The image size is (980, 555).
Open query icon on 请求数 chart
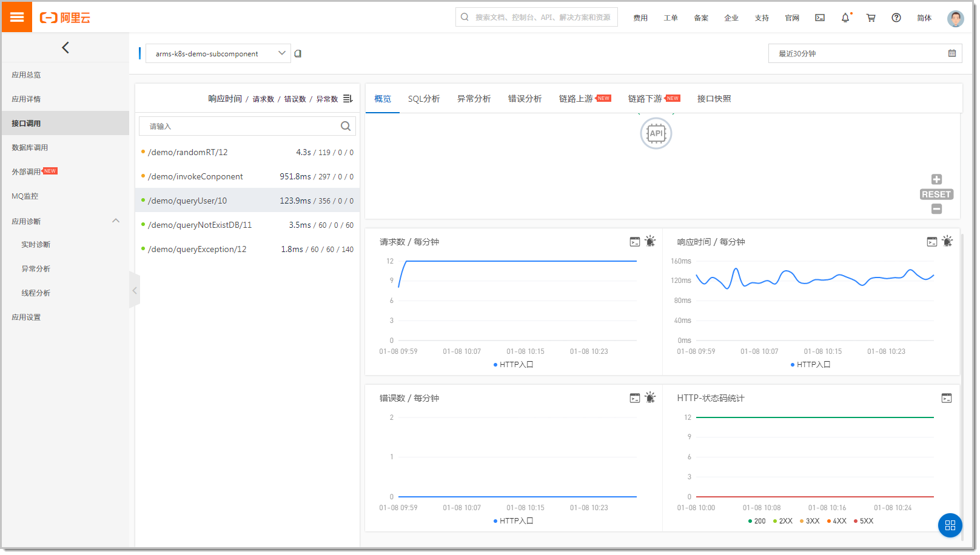[635, 242]
